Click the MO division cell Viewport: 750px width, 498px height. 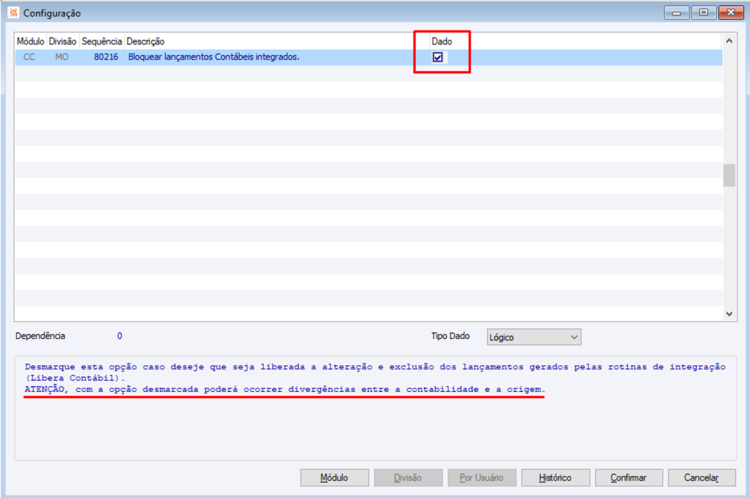point(62,57)
